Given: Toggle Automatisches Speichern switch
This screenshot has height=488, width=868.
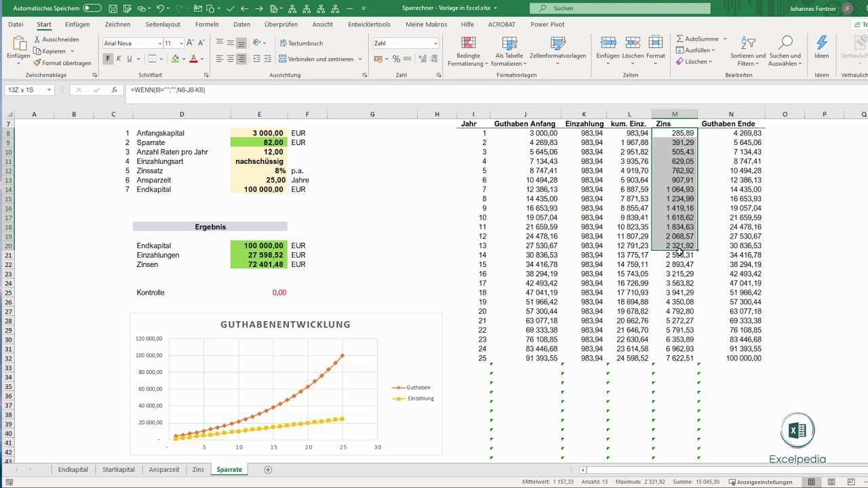Looking at the screenshot, I should coord(92,8).
